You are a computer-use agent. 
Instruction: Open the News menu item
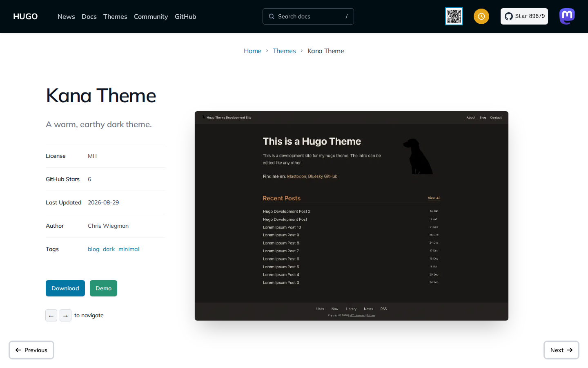(66, 16)
